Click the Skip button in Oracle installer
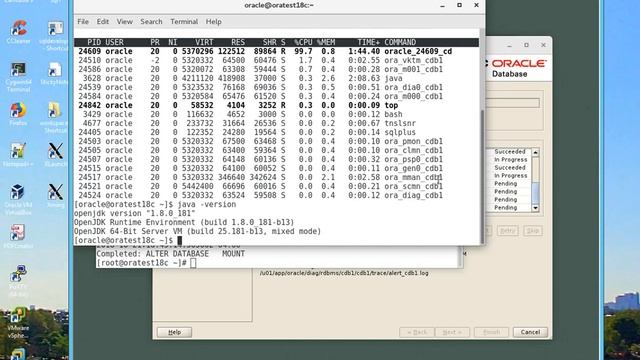 tap(532, 231)
